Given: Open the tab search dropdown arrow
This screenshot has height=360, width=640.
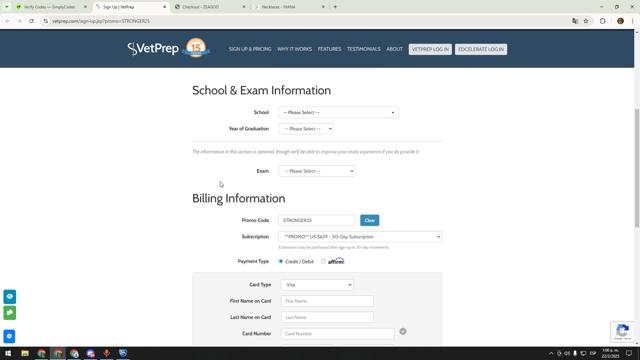Looking at the screenshot, I should 7,7.
